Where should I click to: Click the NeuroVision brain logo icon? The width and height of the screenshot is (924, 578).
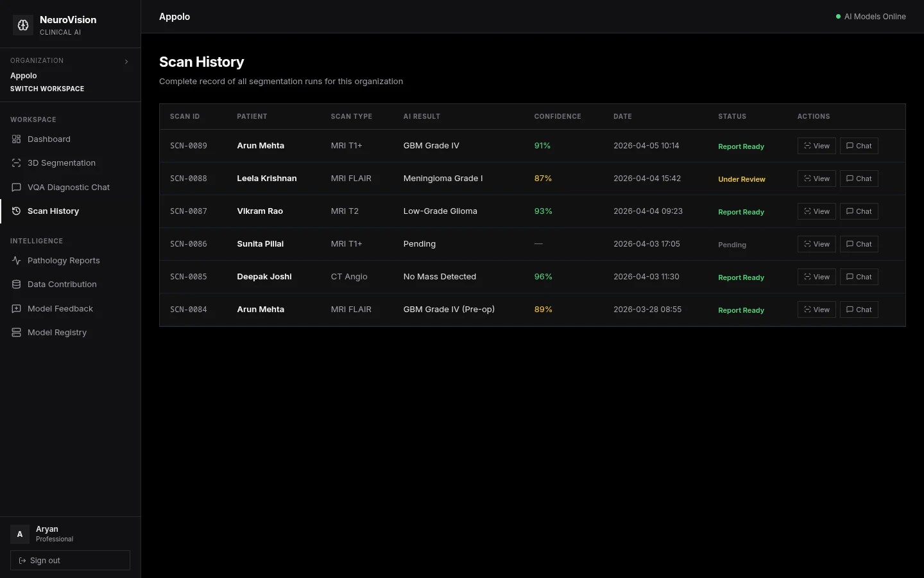[23, 25]
